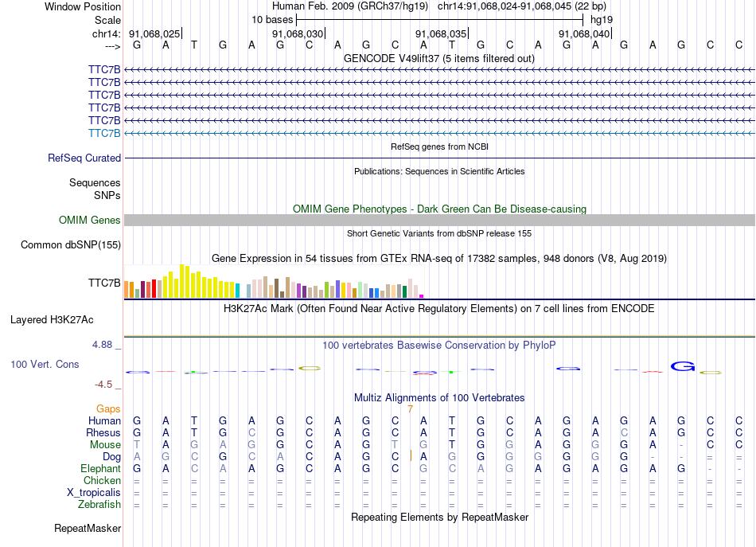Click the Gene Expression in 54 tissues title

coord(439,259)
